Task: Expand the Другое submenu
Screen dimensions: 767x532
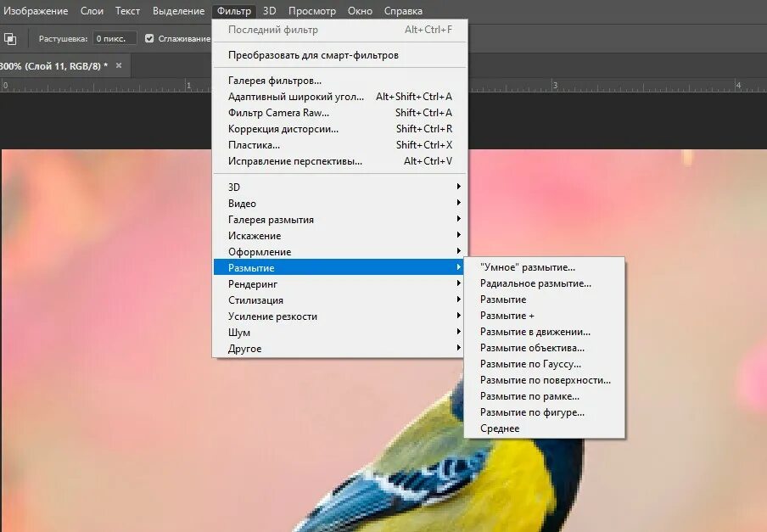Action: tap(339, 349)
